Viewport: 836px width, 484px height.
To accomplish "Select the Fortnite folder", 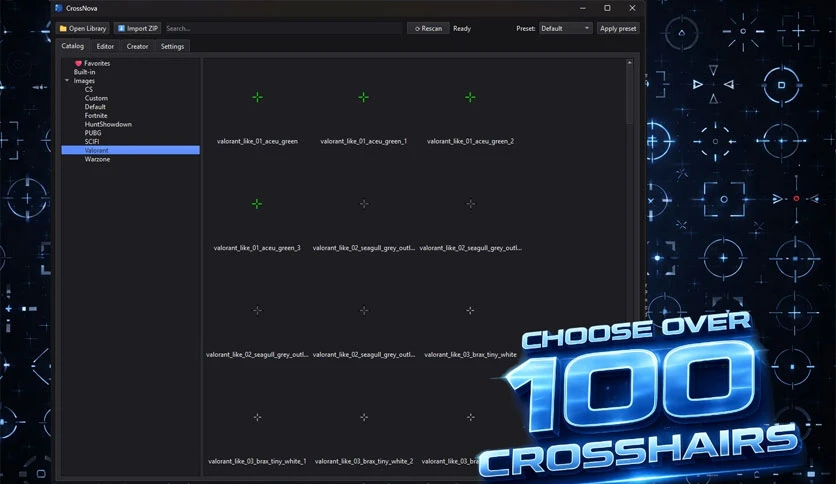I will coord(96,116).
